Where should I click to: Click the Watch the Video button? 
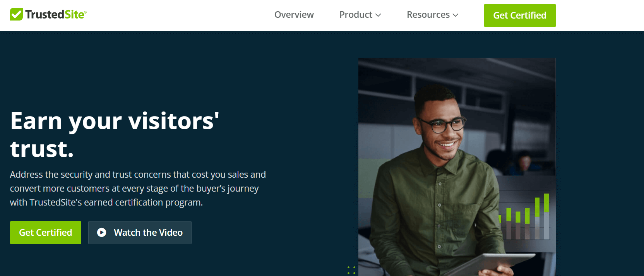(x=140, y=233)
